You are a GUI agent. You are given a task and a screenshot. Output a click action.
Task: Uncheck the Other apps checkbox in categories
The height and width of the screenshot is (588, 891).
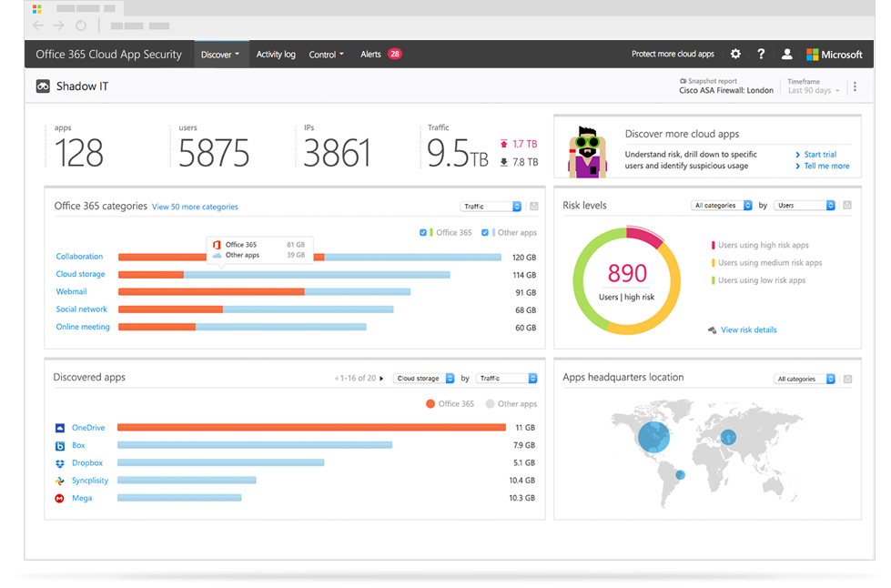[485, 232]
